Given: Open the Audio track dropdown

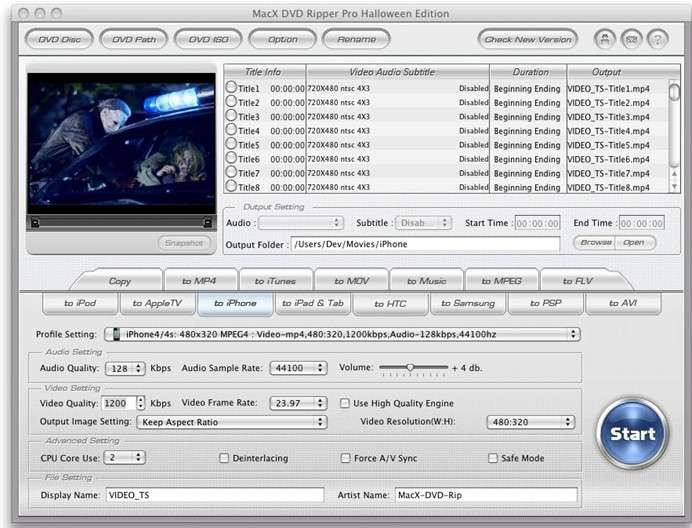Looking at the screenshot, I should 301,223.
